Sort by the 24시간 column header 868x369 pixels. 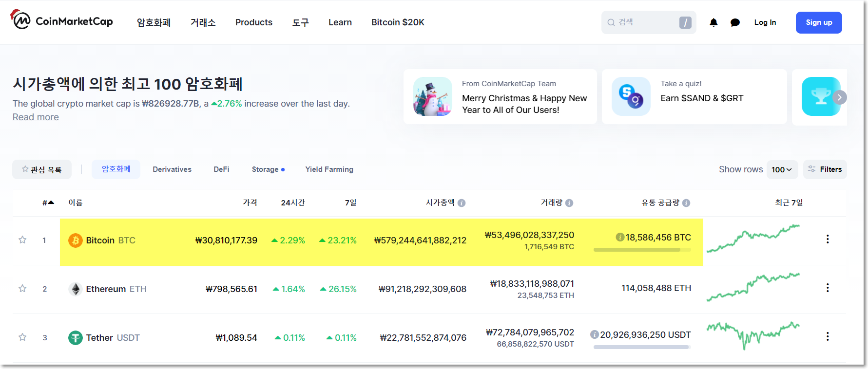[293, 203]
